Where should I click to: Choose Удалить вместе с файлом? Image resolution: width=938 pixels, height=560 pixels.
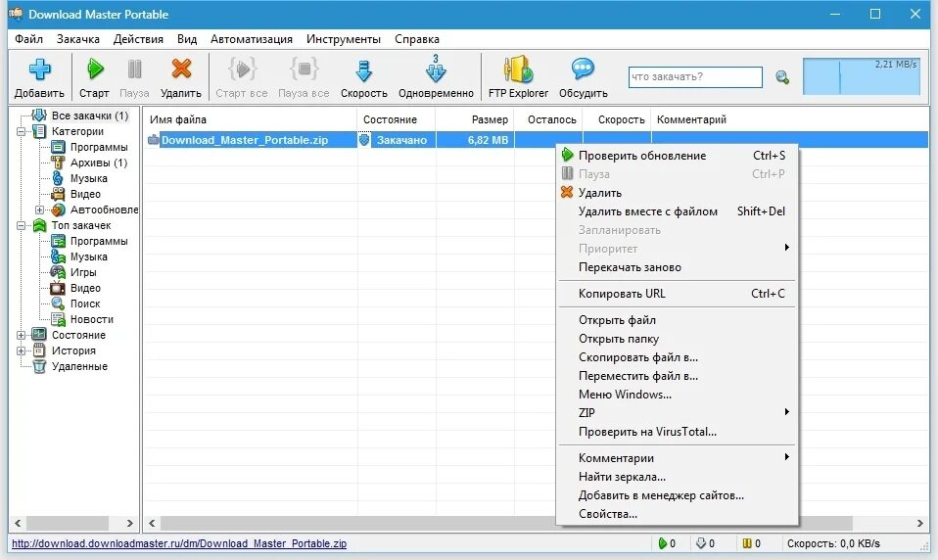coord(677,211)
